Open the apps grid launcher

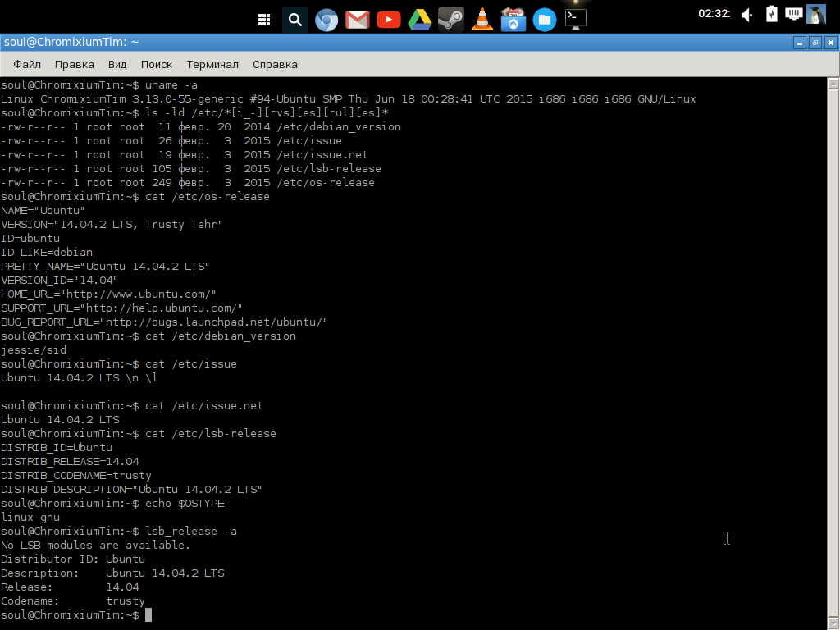[x=263, y=20]
